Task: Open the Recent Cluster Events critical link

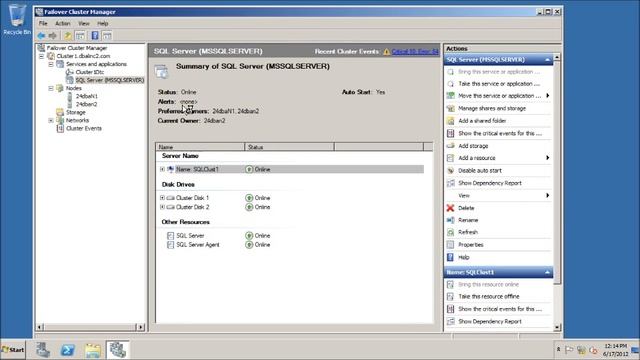Action: (415, 52)
